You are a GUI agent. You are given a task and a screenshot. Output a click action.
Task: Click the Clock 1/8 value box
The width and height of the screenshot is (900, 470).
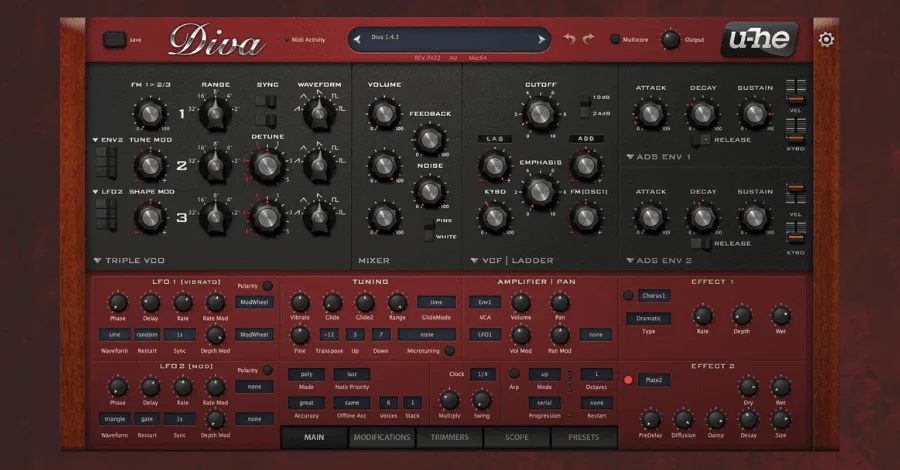[483, 374]
